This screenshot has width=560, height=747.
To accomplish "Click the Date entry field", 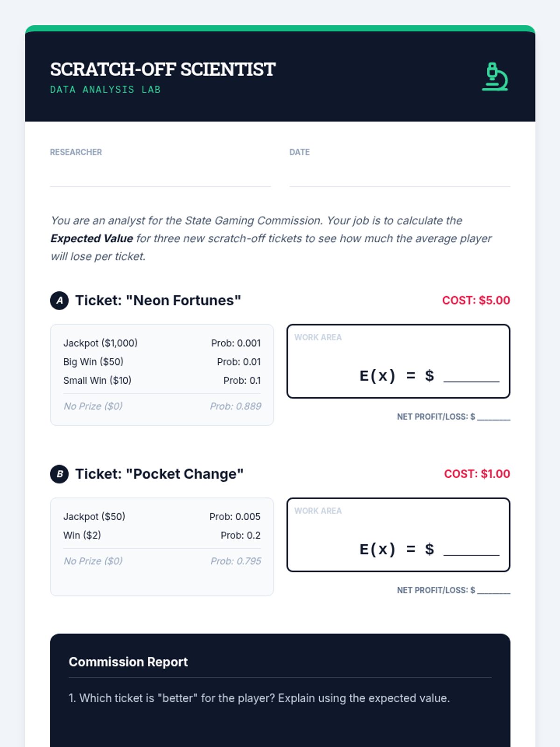I will (x=399, y=176).
